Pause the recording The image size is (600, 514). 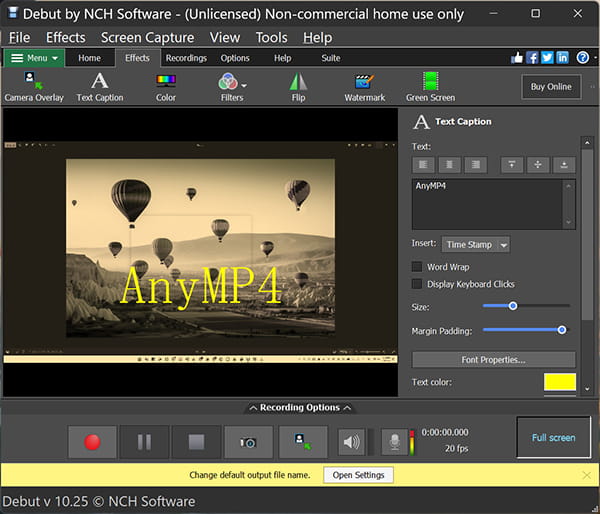tap(144, 442)
